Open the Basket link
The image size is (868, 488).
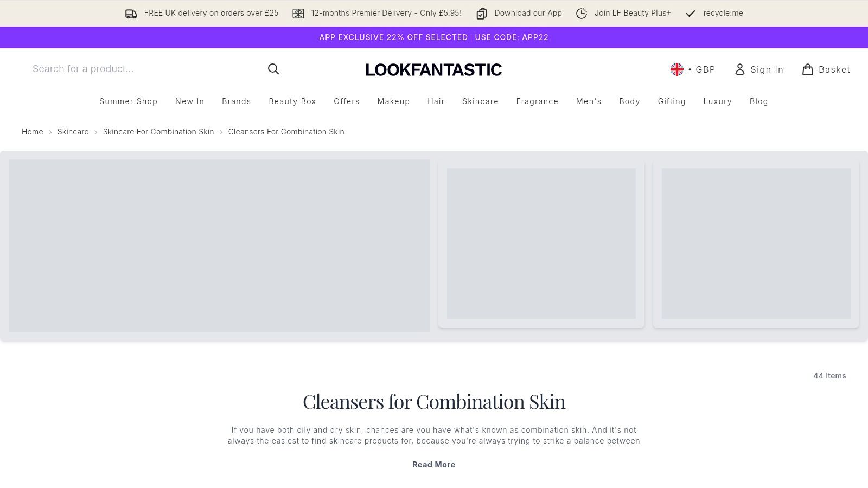[826, 69]
